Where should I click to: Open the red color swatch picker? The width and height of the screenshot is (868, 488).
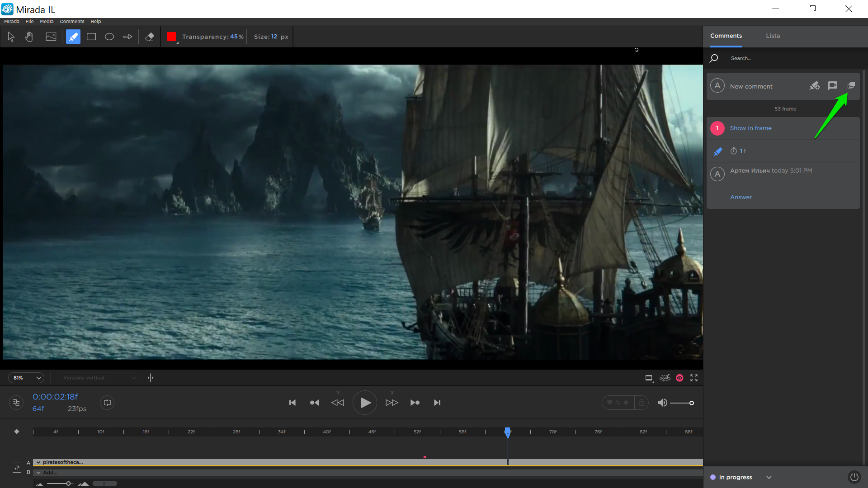click(x=171, y=37)
